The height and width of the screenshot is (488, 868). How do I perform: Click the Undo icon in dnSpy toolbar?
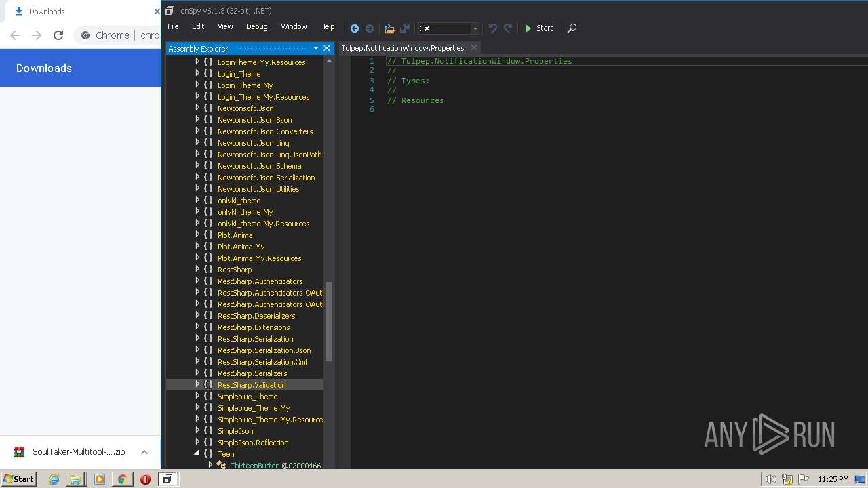493,28
